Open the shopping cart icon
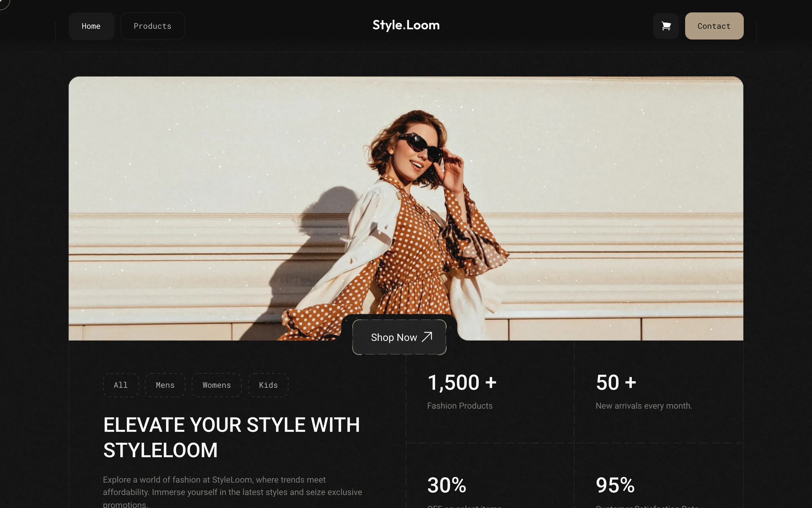812x508 pixels. pos(666,26)
